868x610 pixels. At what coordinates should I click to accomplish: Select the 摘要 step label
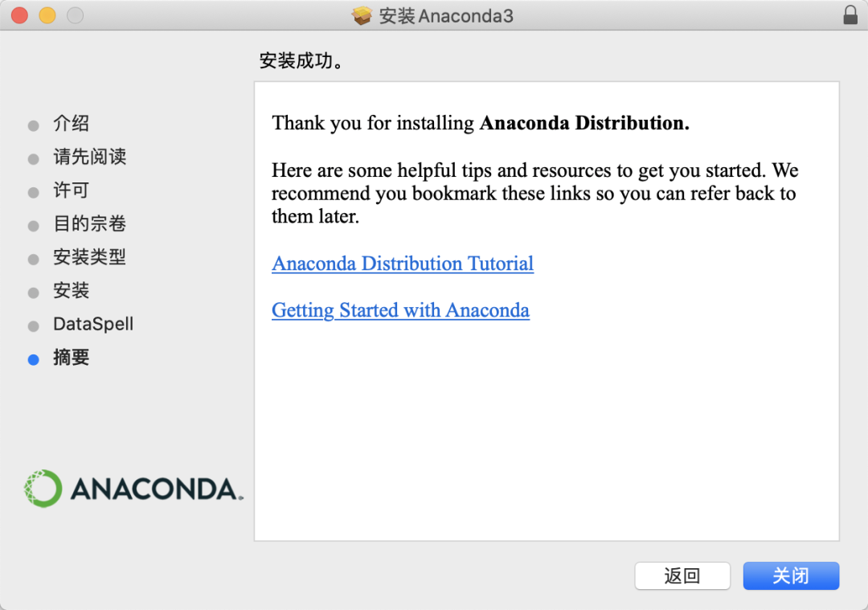(71, 357)
